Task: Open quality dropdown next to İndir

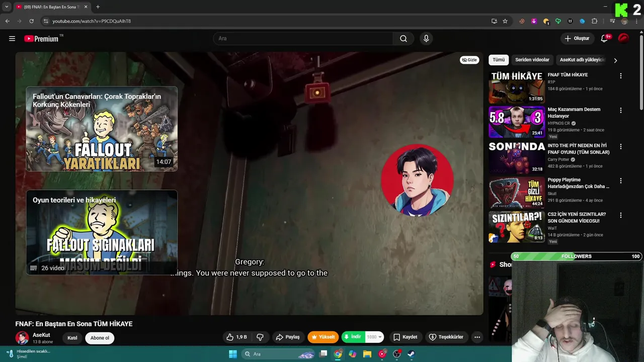Action: tap(374, 337)
